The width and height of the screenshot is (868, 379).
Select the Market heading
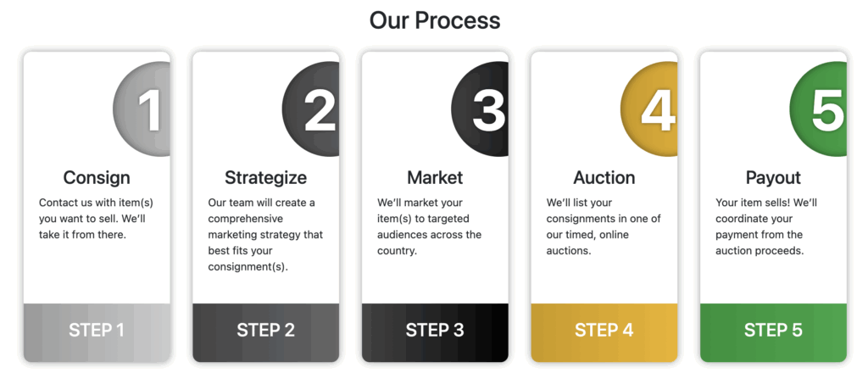pos(435,177)
